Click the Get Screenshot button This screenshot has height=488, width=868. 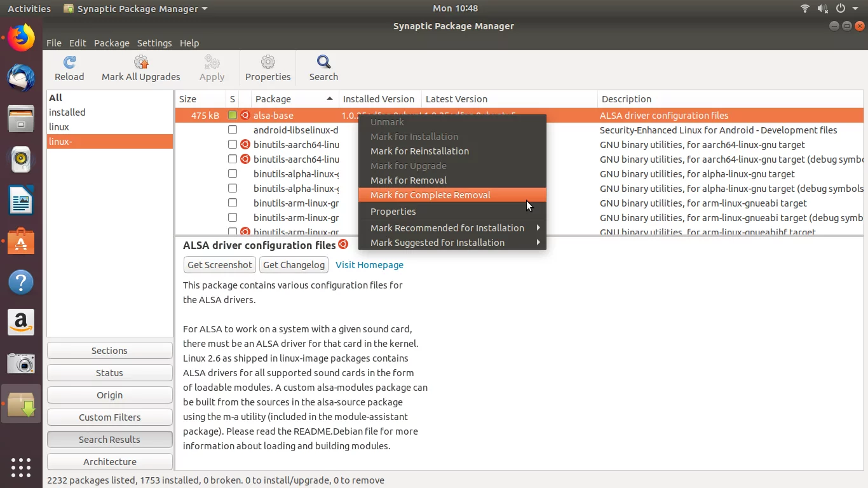coord(220,265)
